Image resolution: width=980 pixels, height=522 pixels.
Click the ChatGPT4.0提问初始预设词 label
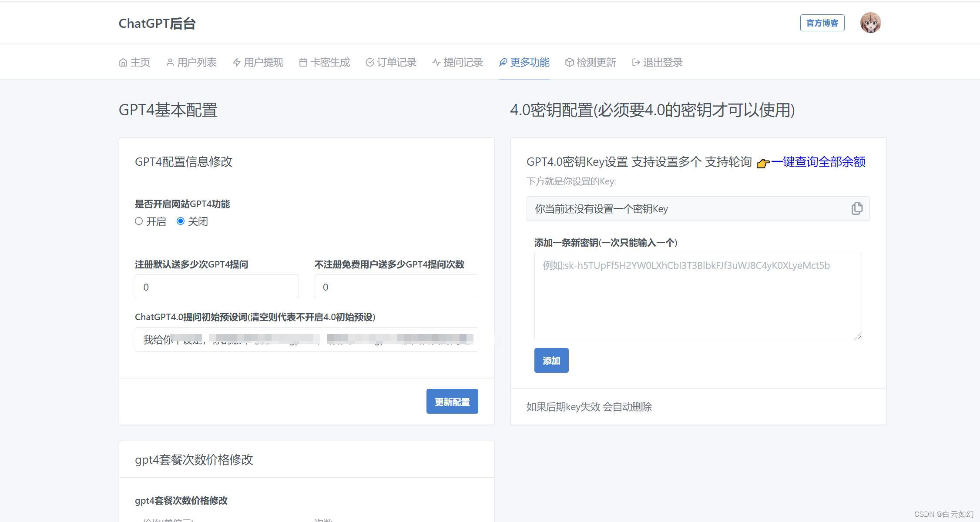pyautogui.click(x=255, y=317)
